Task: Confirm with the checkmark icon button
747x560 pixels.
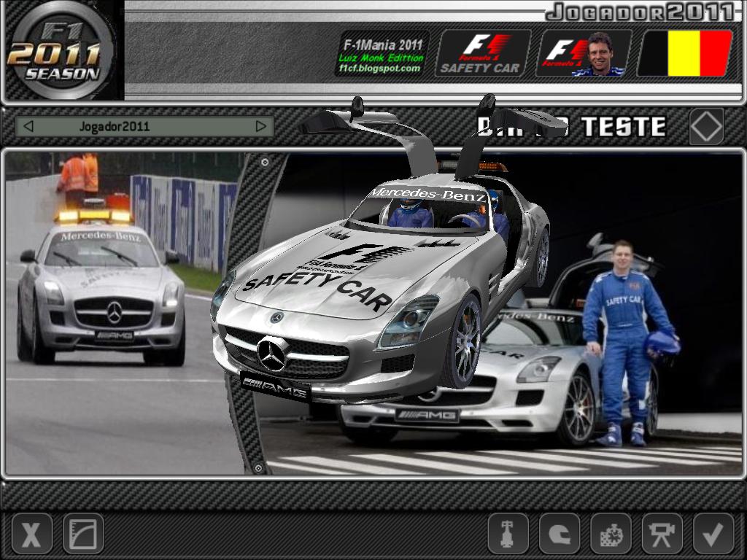Action: click(713, 534)
